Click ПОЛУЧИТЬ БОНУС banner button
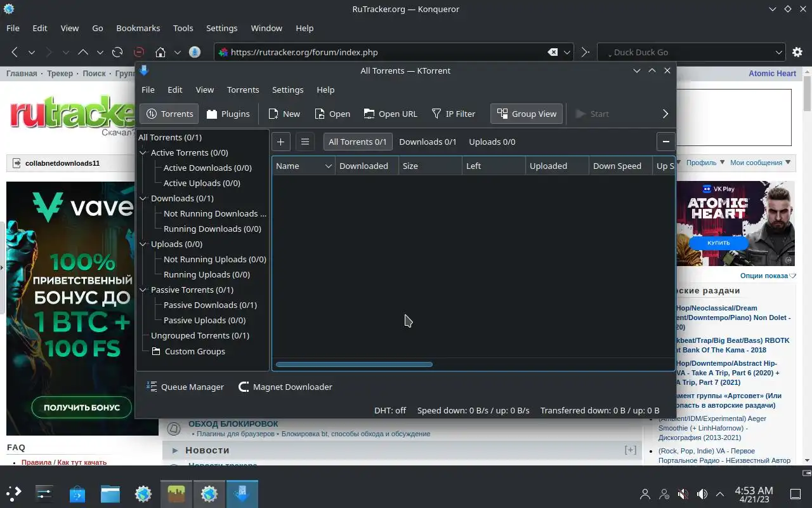The width and height of the screenshot is (812, 508). (82, 408)
